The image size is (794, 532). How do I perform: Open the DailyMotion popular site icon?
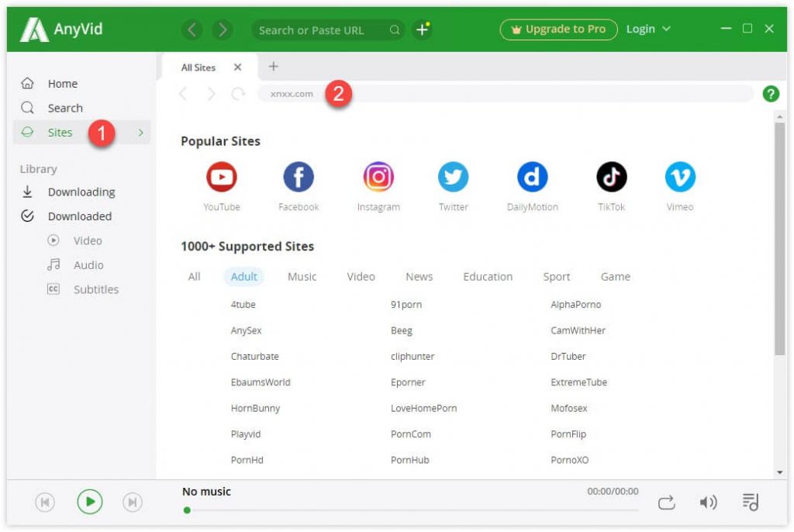pos(532,177)
